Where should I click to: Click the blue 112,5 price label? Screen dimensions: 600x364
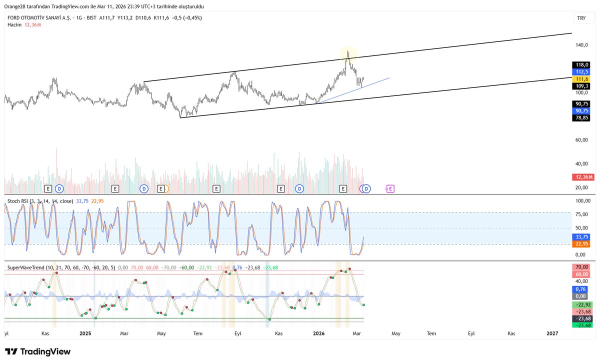[581, 72]
